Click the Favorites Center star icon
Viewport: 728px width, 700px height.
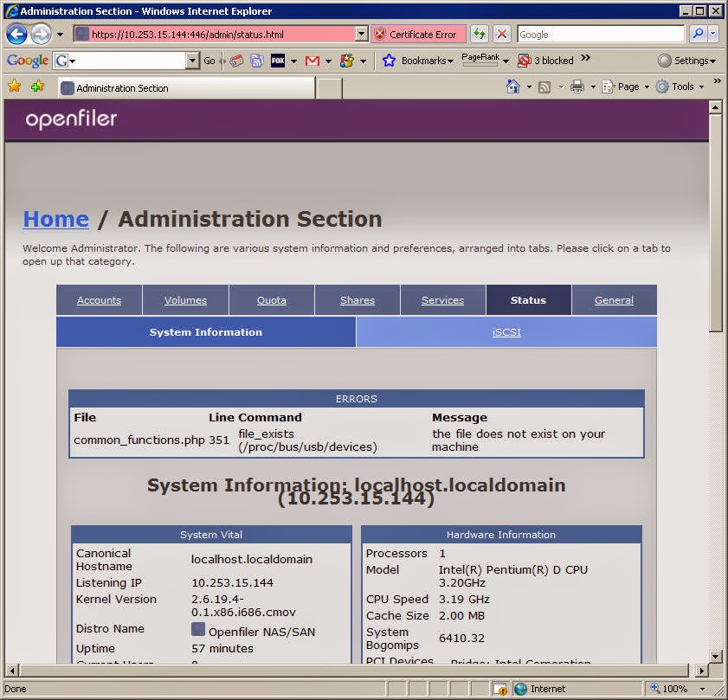(x=15, y=86)
